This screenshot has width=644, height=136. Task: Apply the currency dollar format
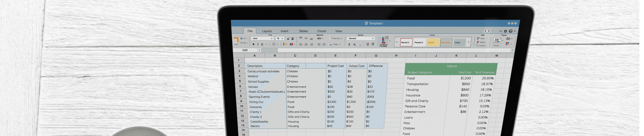point(349,45)
